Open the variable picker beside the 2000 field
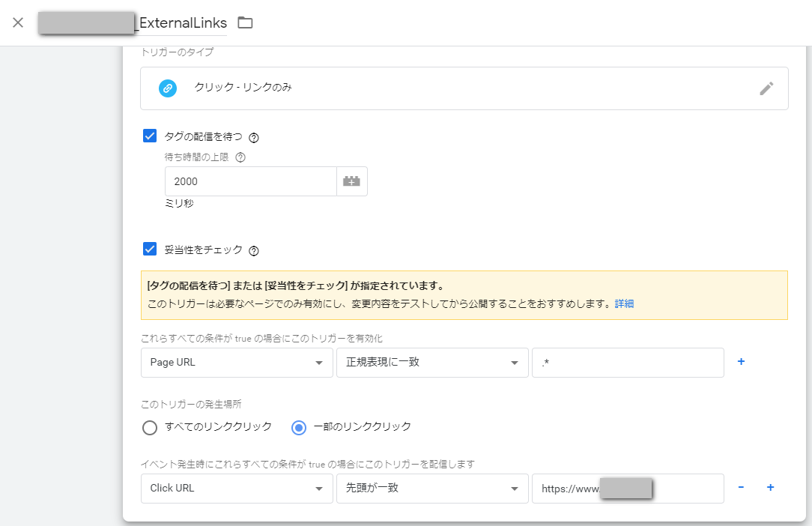 pos(351,181)
